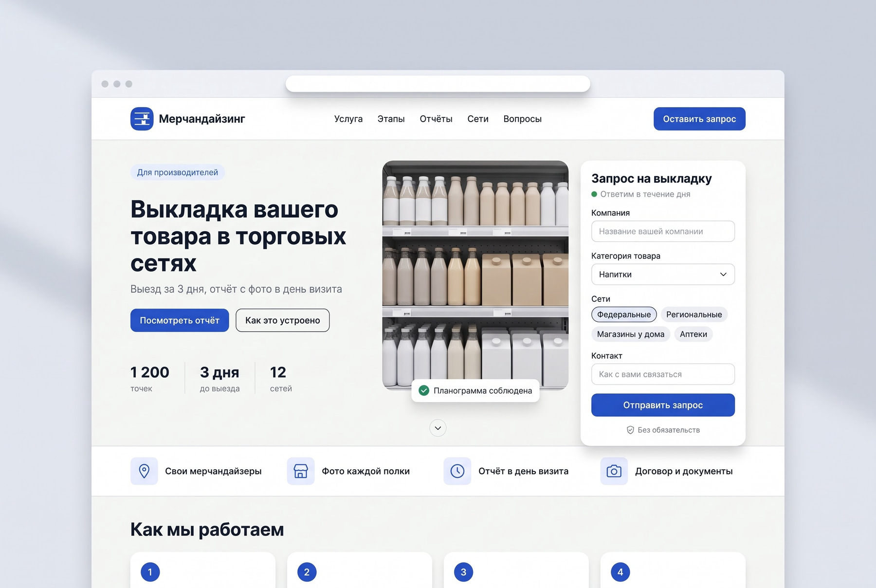
Task: Click the Без обязательств text
Action: pos(669,430)
